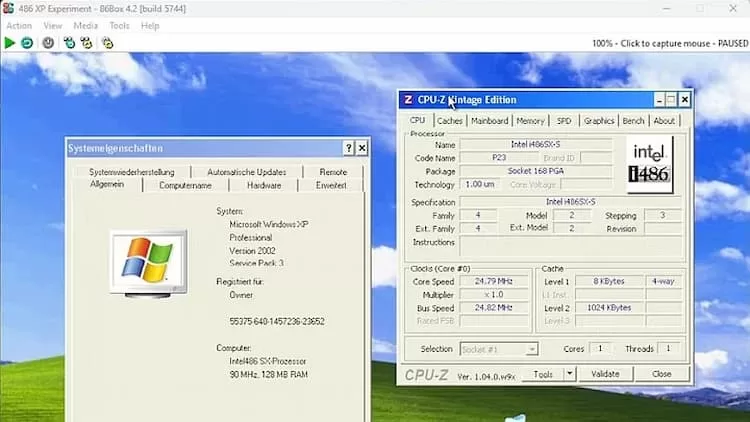Click the CPU-Z Z logo in title bar
The height and width of the screenshot is (422, 750).
click(x=408, y=100)
